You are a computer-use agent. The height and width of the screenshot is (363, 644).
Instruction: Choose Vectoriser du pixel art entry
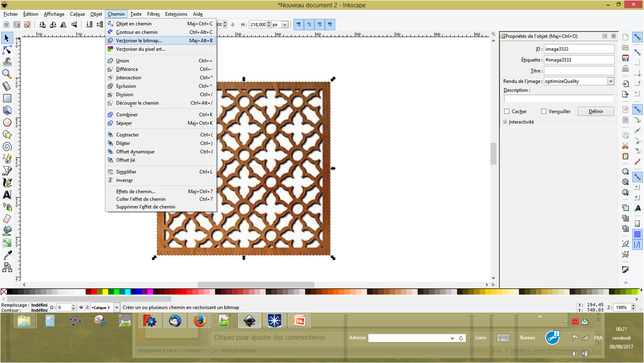pyautogui.click(x=160, y=49)
